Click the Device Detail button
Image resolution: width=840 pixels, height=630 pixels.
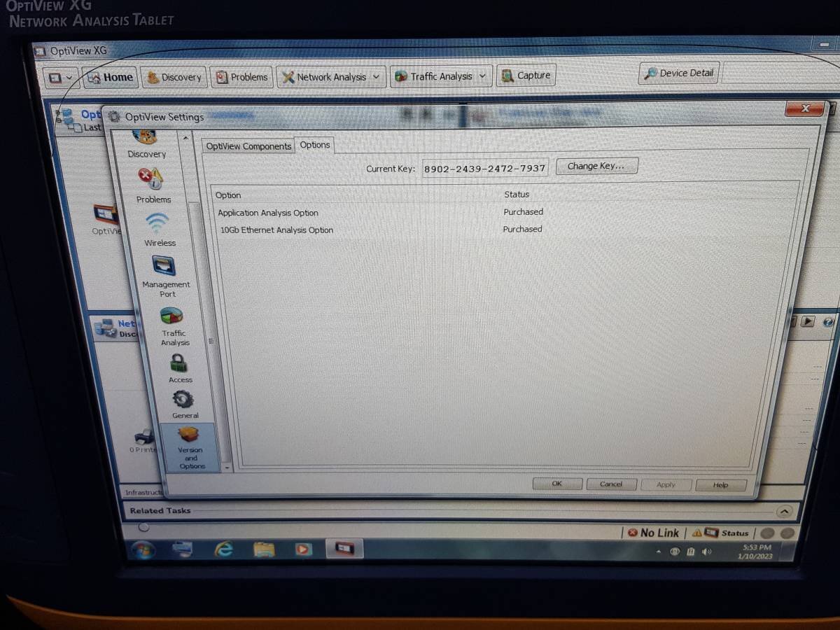(679, 73)
